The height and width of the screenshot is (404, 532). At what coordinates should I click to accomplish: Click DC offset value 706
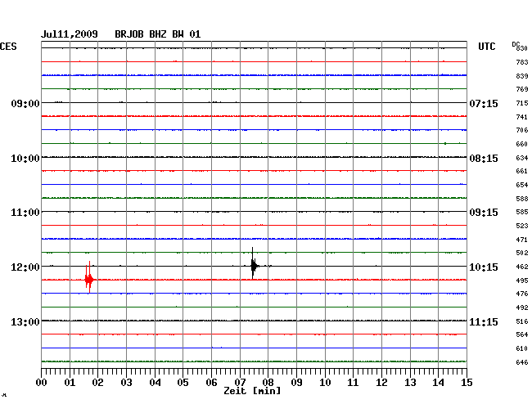522,130
